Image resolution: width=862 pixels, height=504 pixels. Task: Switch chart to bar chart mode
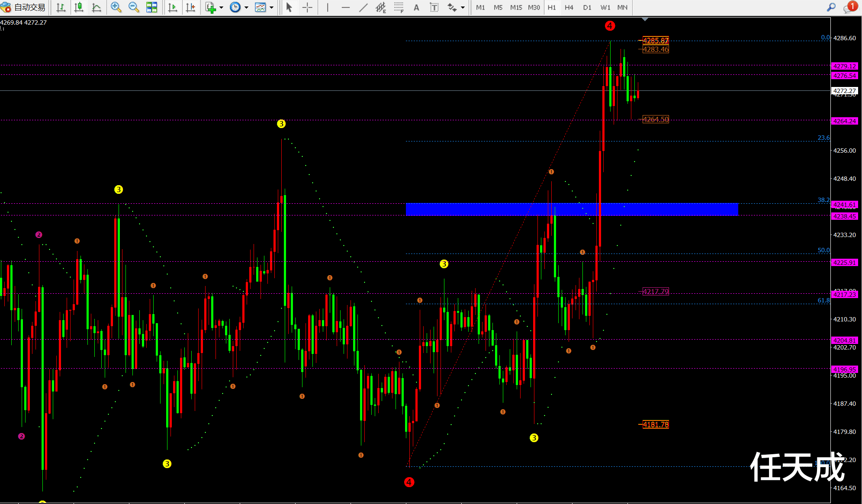point(61,7)
